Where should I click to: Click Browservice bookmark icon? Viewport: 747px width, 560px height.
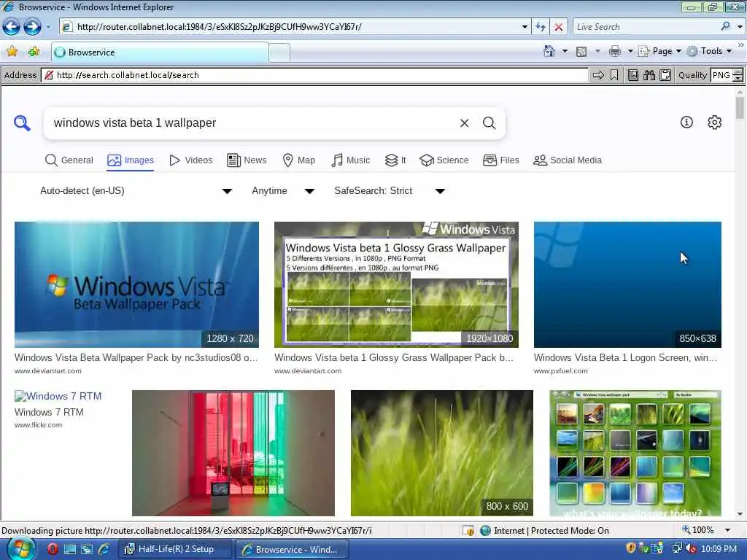pyautogui.click(x=614, y=75)
